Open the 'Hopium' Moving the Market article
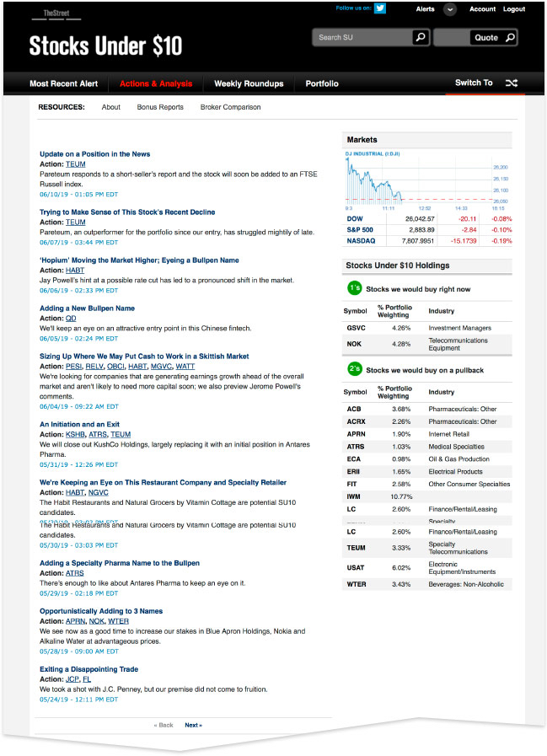This screenshot has width=547, height=756. pos(139,260)
